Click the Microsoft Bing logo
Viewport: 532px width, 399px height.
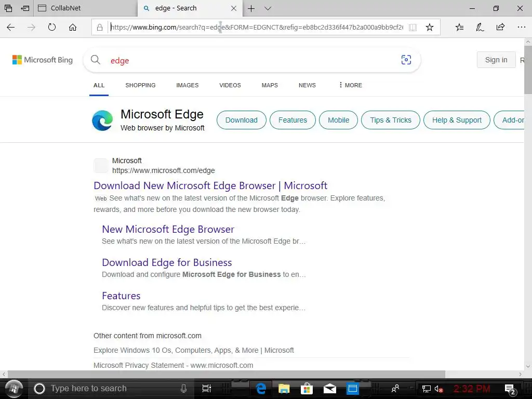[43, 60]
